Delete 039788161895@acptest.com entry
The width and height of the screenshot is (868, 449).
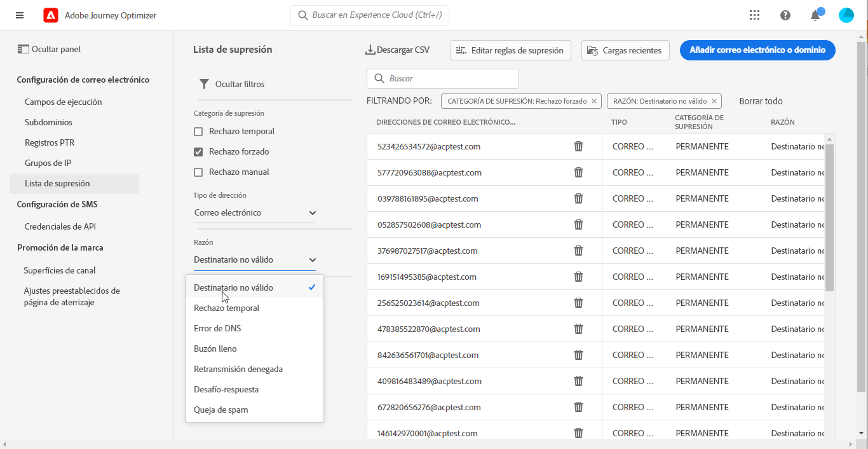[578, 198]
